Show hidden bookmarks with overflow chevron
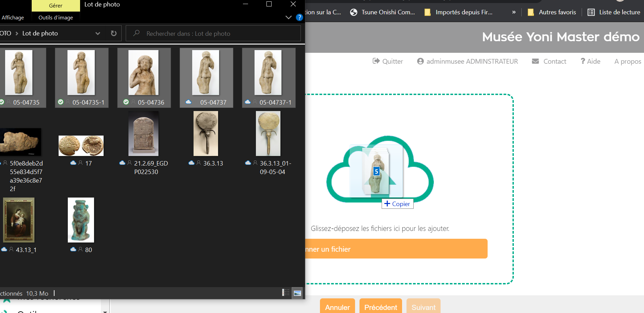This screenshot has width=644, height=313. click(514, 12)
